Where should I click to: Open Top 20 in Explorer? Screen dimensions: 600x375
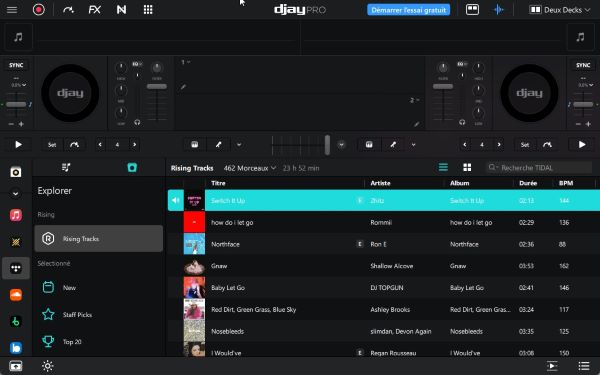point(99,342)
